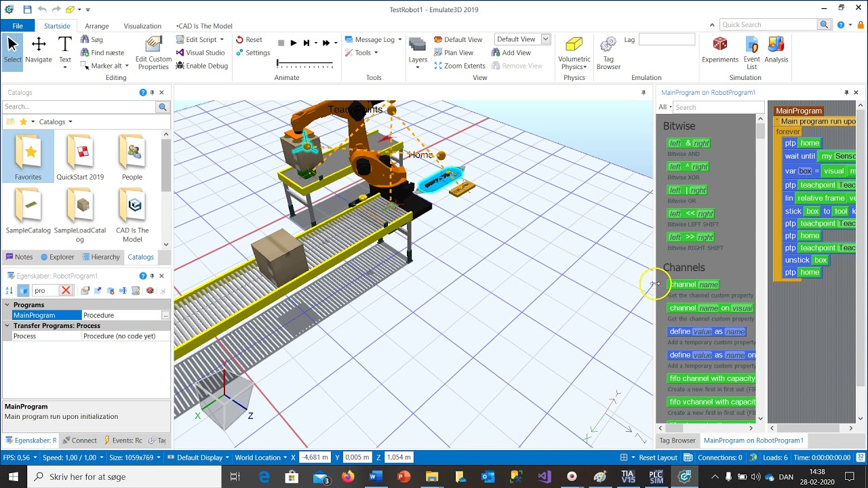Open simulation Settings
This screenshot has height=488, width=868.
click(252, 53)
